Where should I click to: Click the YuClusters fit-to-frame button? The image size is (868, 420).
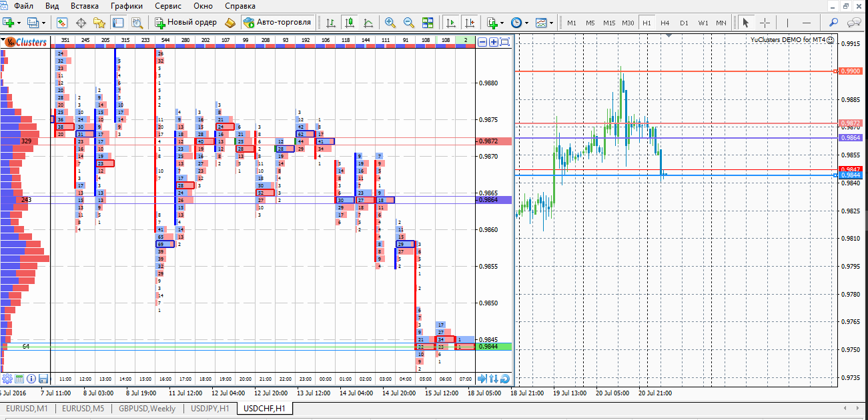click(x=505, y=42)
